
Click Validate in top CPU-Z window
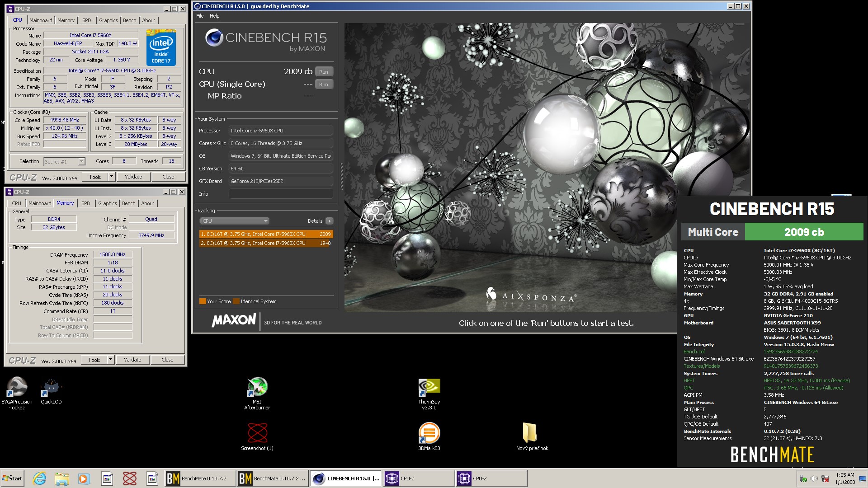point(133,177)
